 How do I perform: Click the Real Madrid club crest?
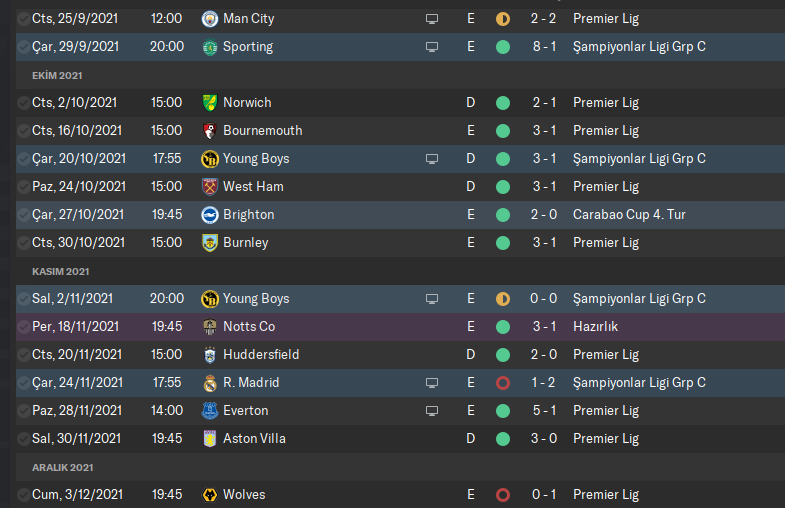tap(209, 383)
